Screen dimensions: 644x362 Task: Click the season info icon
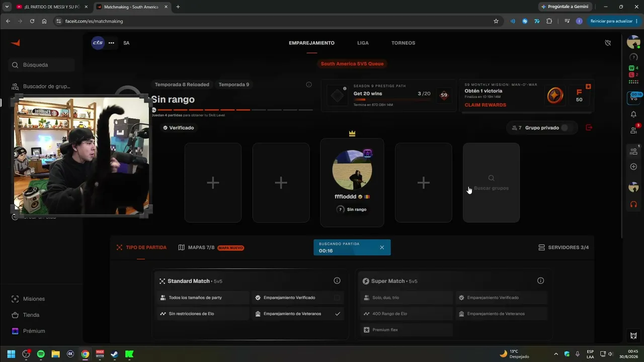309,84
